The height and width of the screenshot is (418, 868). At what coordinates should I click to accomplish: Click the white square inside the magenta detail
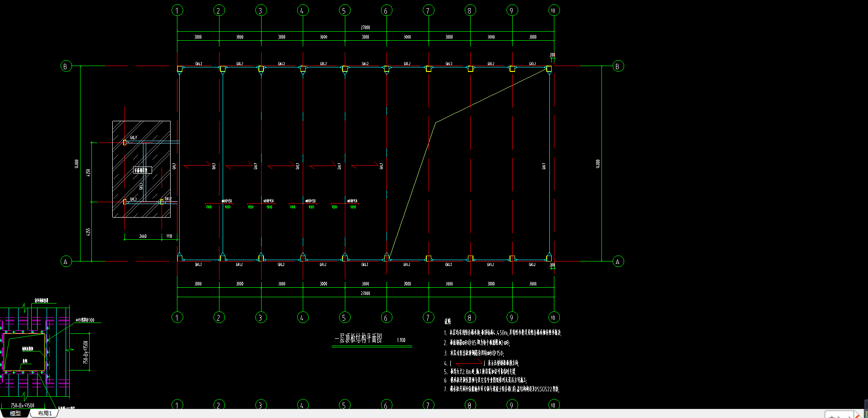[24, 352]
